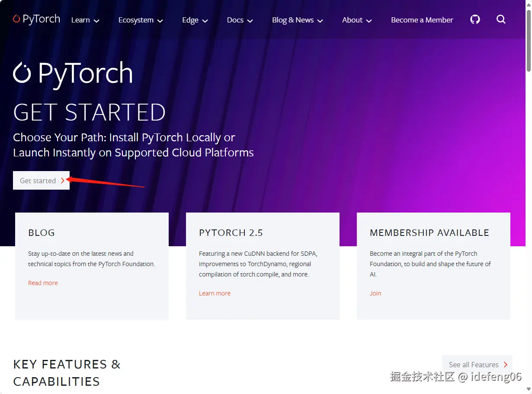Expand the Blog & News menu
Image resolution: width=532 pixels, height=394 pixels.
click(x=298, y=20)
